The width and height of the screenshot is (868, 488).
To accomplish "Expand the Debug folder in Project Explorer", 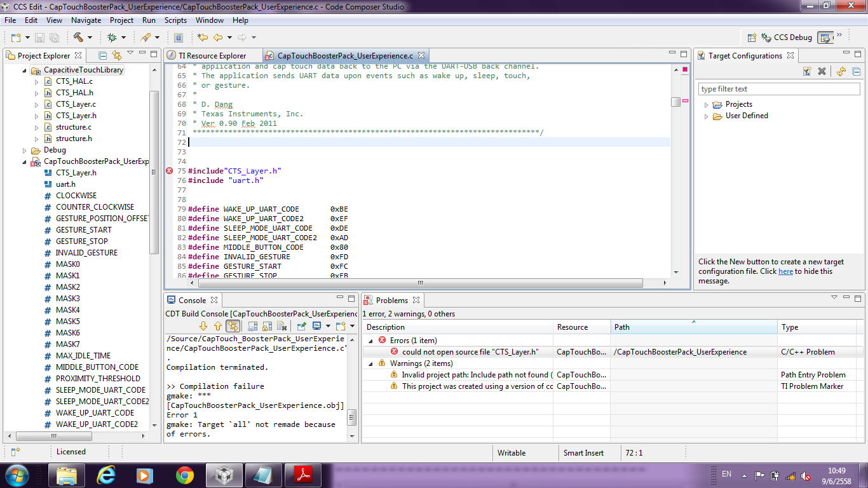I will click(25, 151).
